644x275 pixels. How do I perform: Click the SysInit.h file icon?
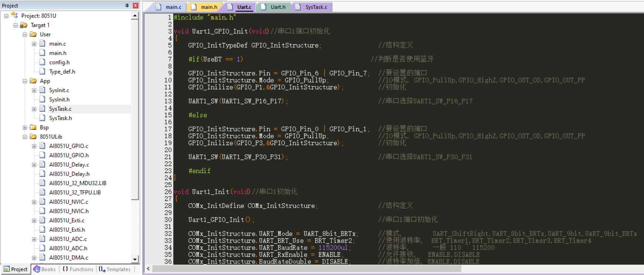pos(43,99)
